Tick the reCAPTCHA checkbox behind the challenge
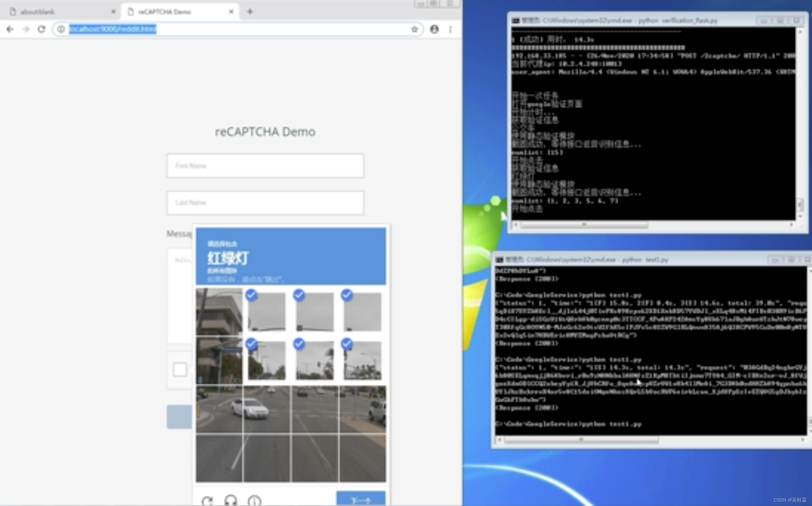 coord(180,369)
